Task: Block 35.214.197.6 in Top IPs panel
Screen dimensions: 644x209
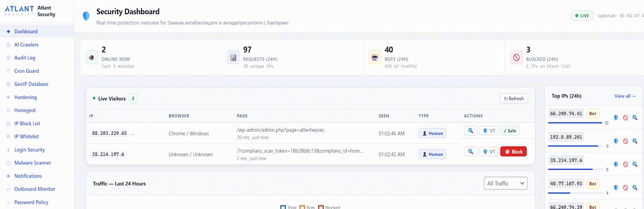Action: (x=625, y=164)
